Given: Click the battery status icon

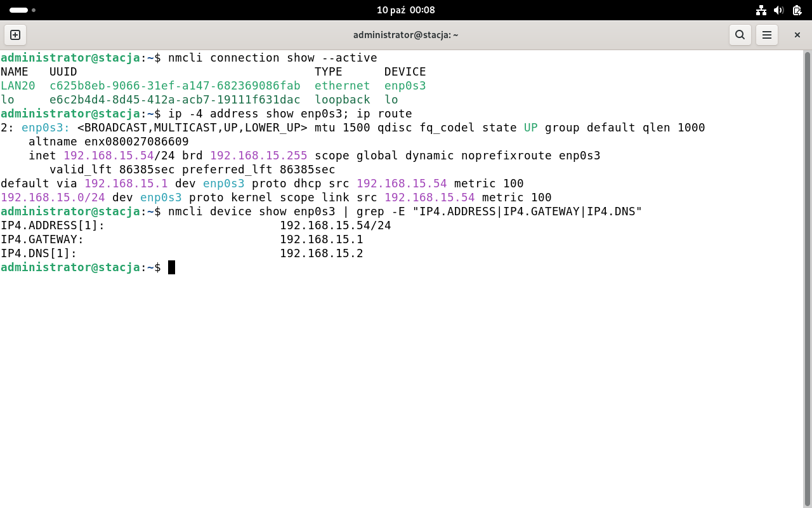Looking at the screenshot, I should 797,10.
